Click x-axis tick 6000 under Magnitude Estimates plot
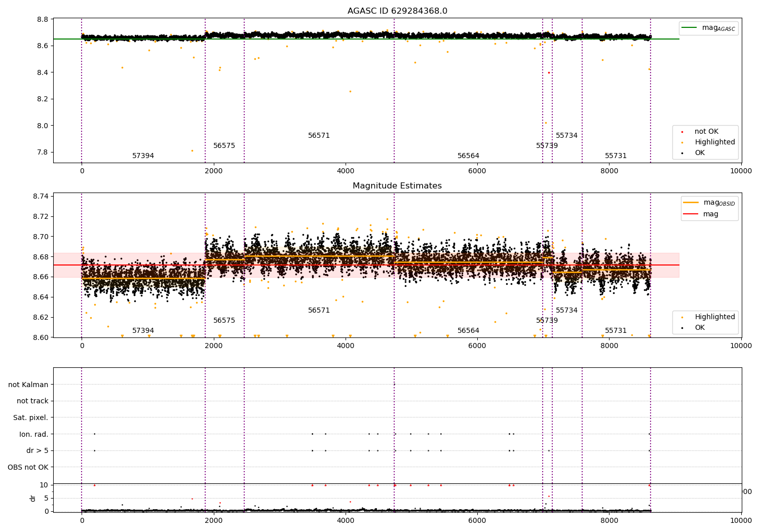Screen dimensions: 760x532 (x=477, y=346)
